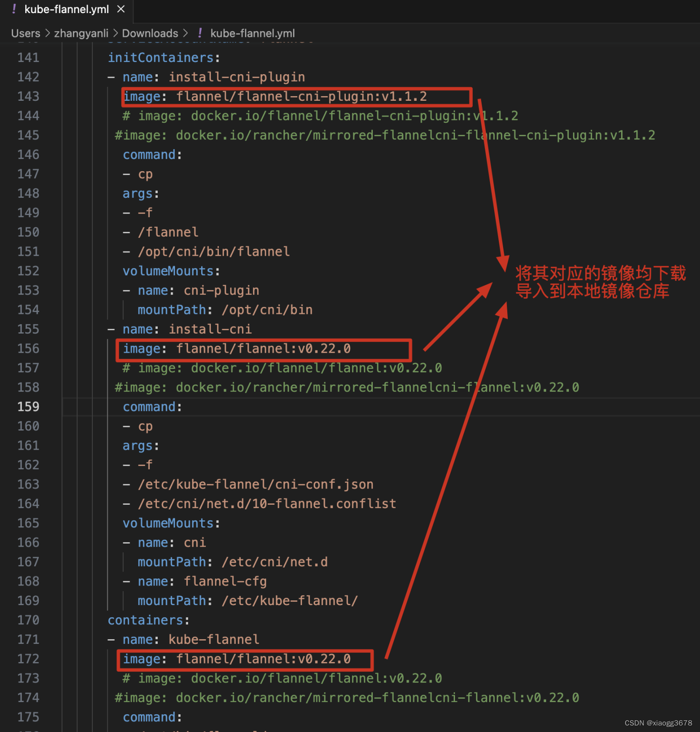This screenshot has height=732, width=700.
Task: Click the command key on line 146
Action: pyautogui.click(x=149, y=155)
